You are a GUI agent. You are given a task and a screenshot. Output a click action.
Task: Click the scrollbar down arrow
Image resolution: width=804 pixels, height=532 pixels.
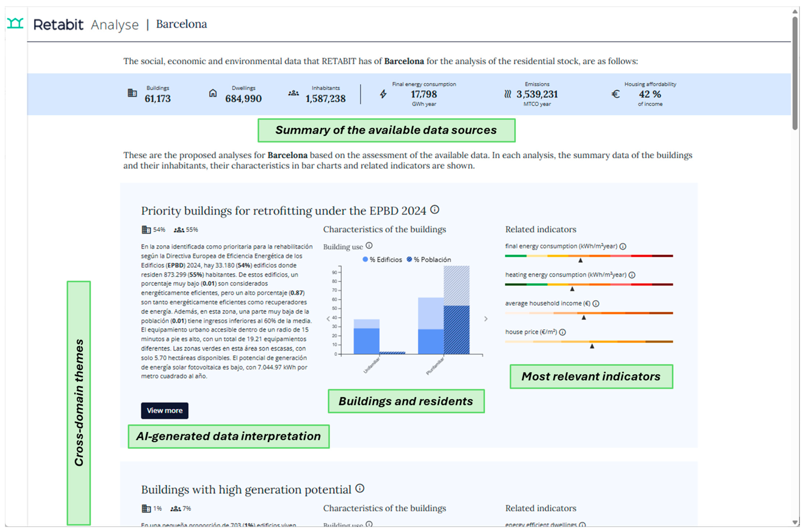pyautogui.click(x=795, y=523)
